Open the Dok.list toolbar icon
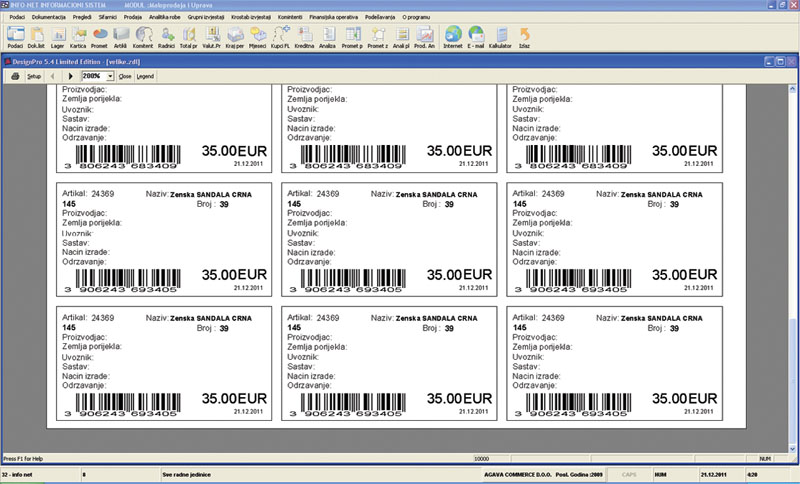 pyautogui.click(x=36, y=37)
